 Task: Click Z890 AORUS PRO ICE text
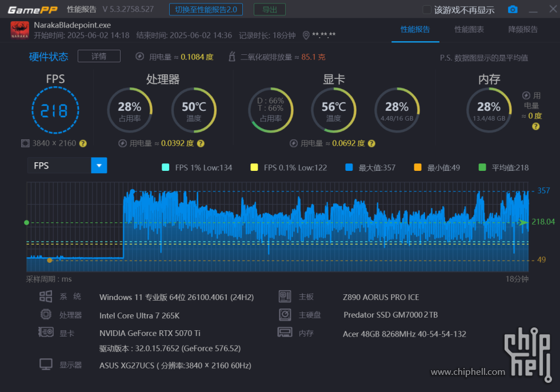pos(381,297)
